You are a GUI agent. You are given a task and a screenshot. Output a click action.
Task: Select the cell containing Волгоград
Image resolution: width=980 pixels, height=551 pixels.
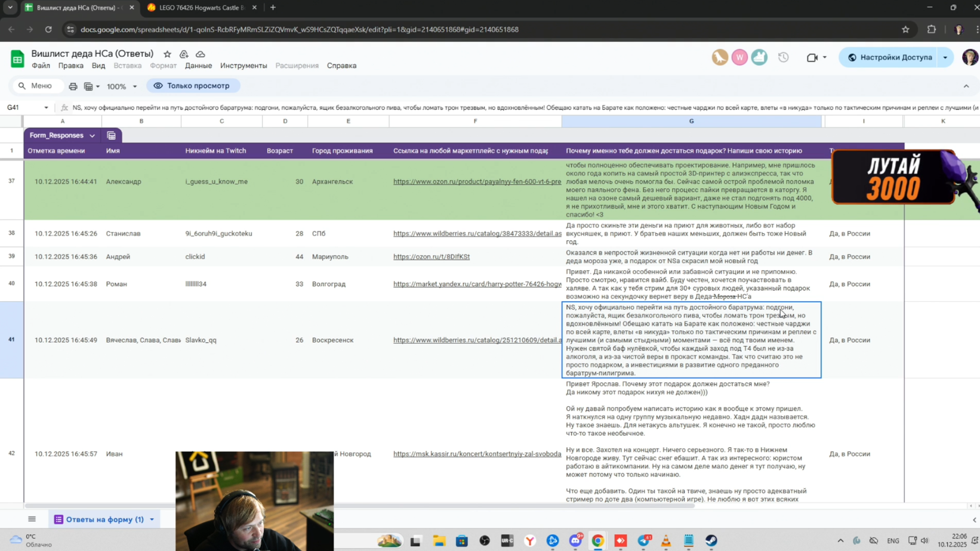point(348,284)
